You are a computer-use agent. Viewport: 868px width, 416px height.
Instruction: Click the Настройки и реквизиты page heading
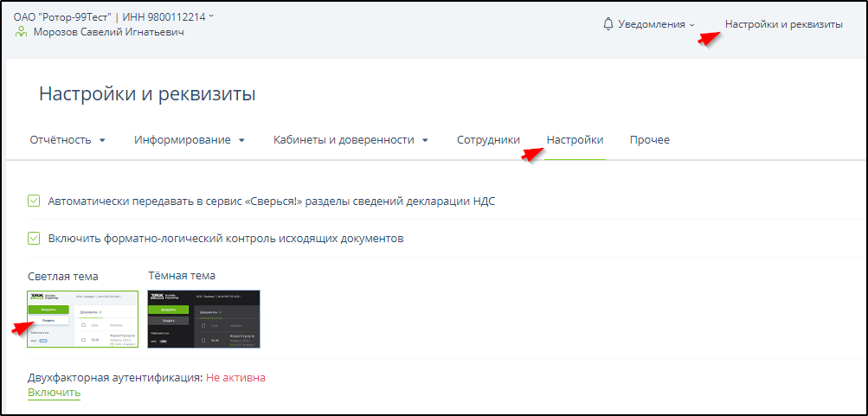(147, 94)
